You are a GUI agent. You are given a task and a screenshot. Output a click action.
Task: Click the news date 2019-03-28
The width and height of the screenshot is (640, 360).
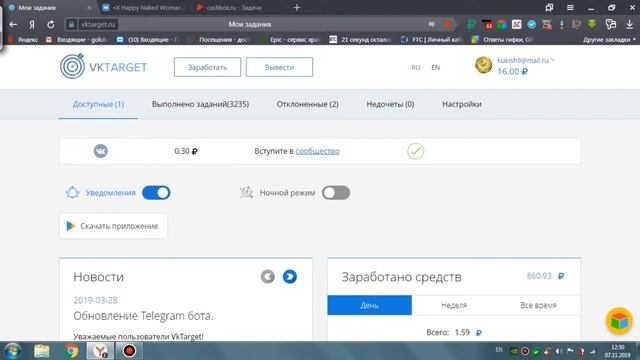(95, 300)
